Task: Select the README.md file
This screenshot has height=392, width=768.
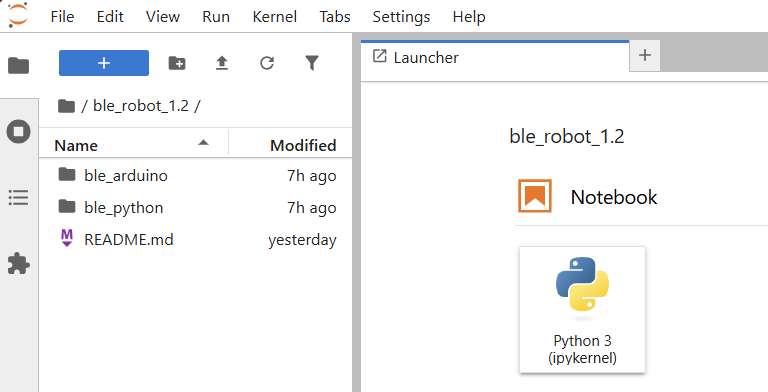Action: pos(195,240)
